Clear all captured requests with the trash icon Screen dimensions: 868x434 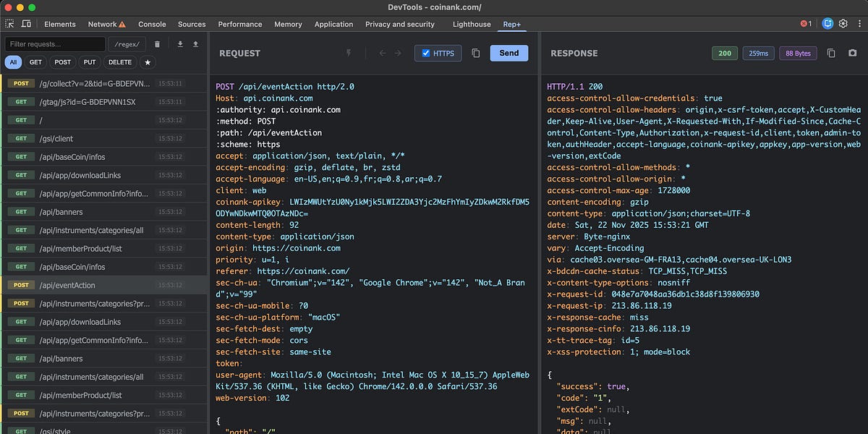click(x=156, y=43)
